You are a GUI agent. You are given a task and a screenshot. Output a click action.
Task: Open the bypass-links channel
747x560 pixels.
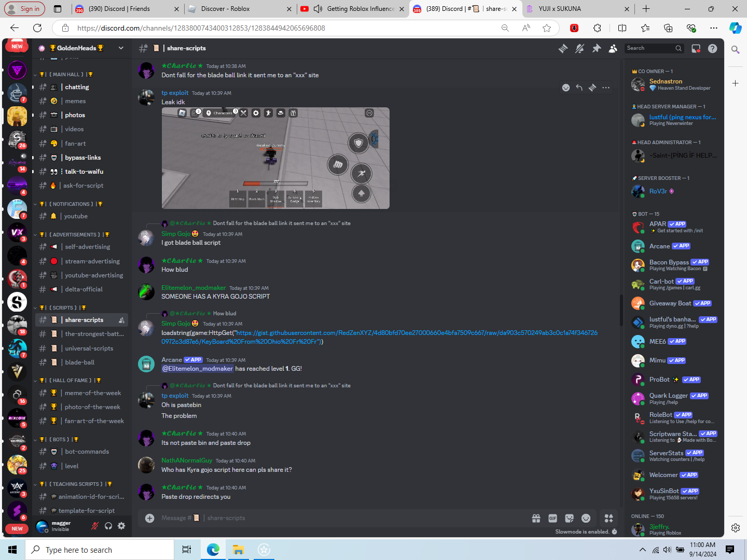81,158
